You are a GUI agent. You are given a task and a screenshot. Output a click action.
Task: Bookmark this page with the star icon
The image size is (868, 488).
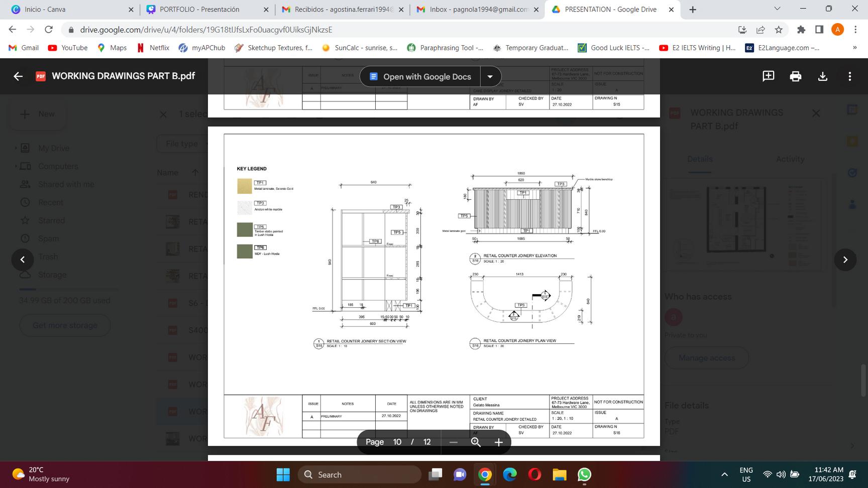pyautogui.click(x=779, y=30)
